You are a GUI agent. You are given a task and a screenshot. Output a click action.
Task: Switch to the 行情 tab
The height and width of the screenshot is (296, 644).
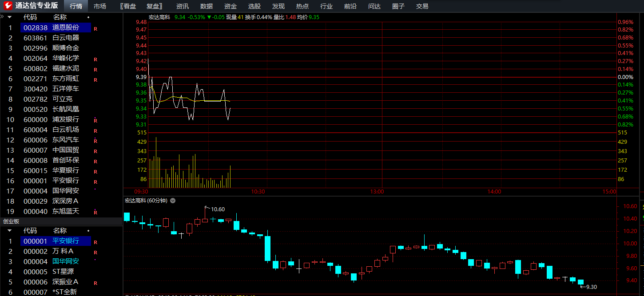click(x=76, y=6)
